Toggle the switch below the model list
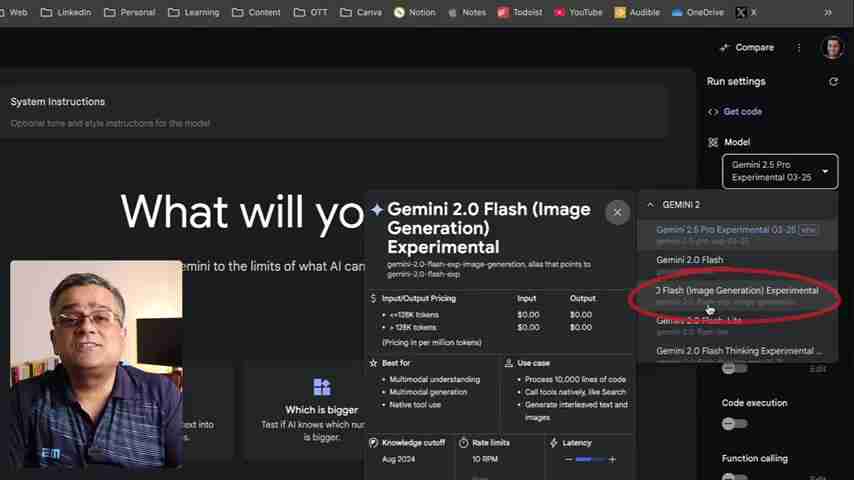 click(734, 368)
